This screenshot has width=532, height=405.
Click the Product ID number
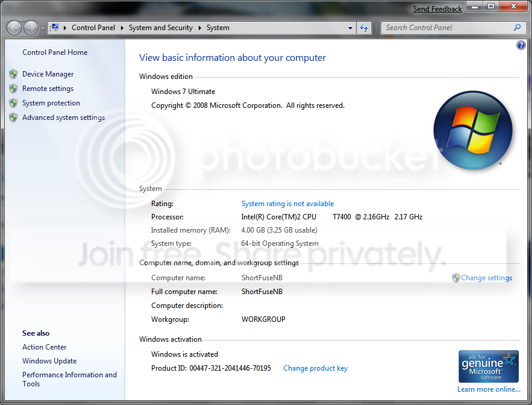pos(230,368)
